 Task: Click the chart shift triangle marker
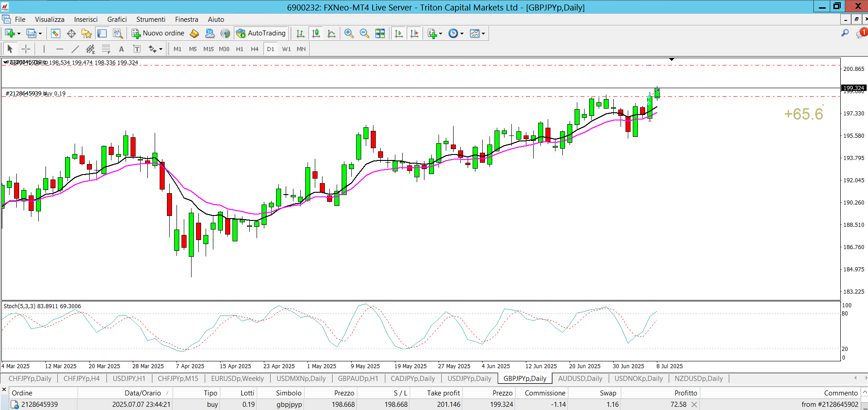(x=671, y=60)
